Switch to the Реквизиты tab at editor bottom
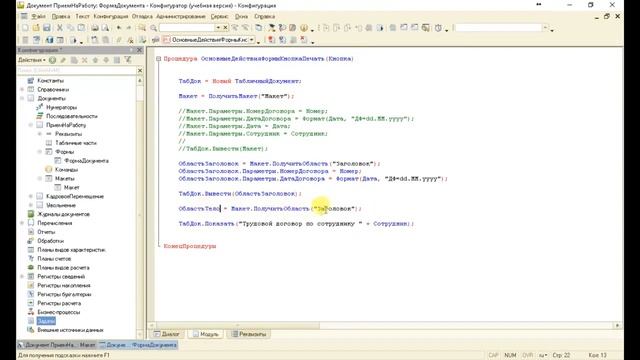The width and height of the screenshot is (640, 360). point(249,334)
